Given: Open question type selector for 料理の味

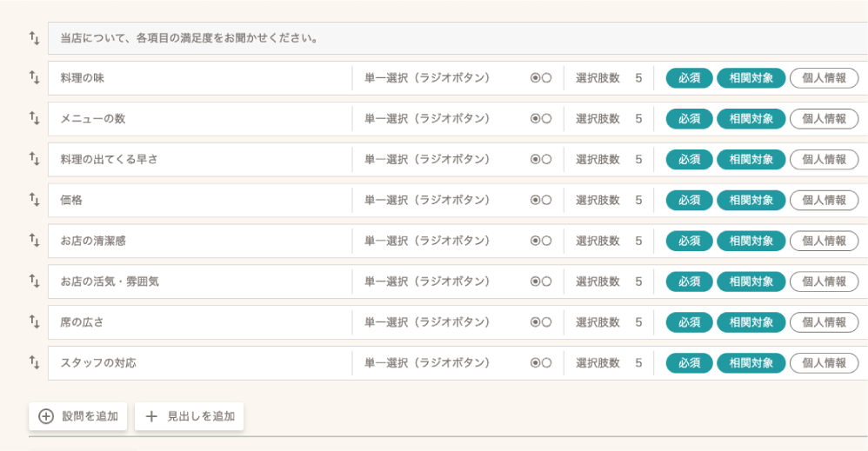Looking at the screenshot, I should pyautogui.click(x=427, y=78).
